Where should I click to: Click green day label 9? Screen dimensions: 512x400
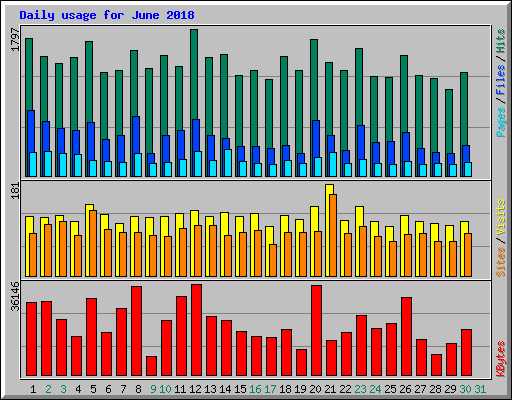point(153,389)
